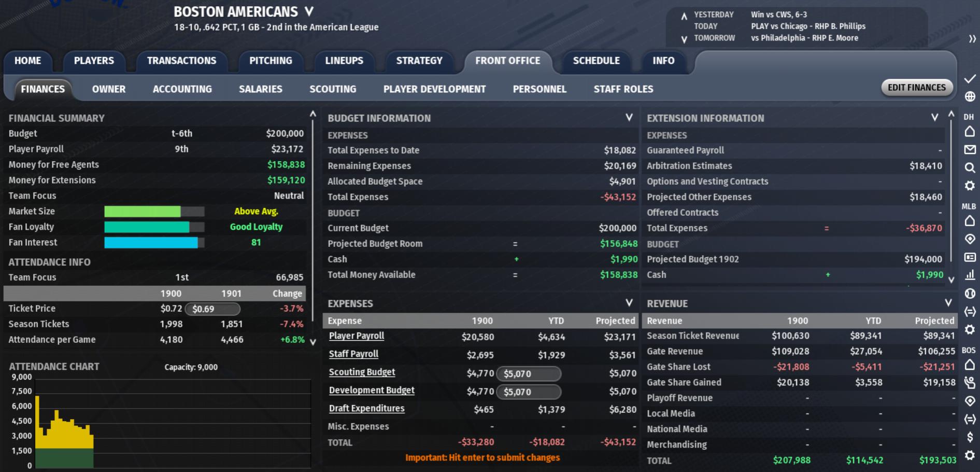
Task: Expand the Budget Information panel dropdown
Action: [629, 118]
